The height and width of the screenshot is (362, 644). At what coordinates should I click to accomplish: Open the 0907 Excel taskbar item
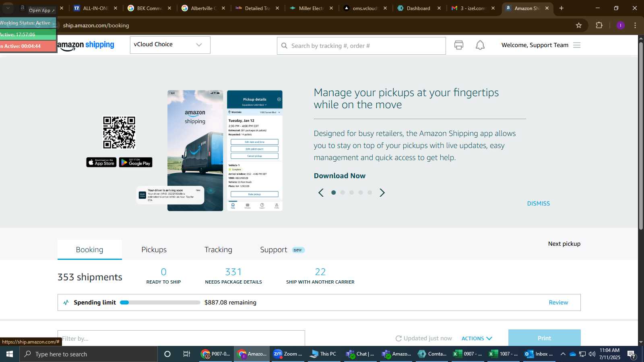pos(468,354)
